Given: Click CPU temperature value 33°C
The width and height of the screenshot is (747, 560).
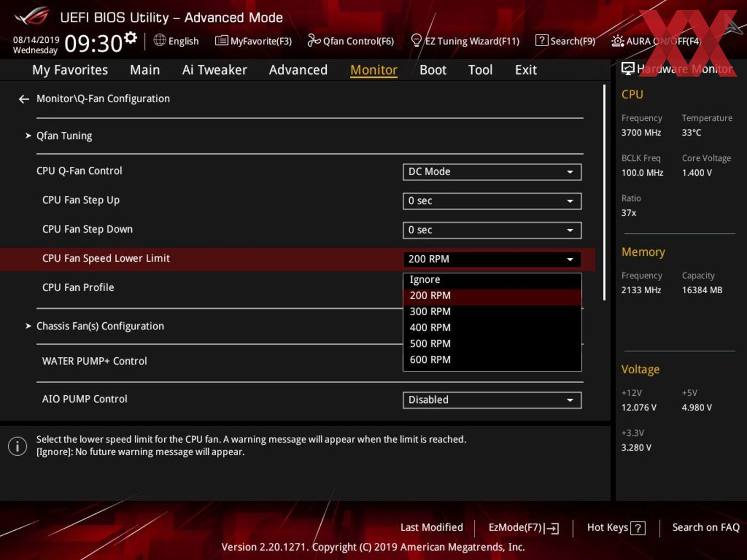Looking at the screenshot, I should pos(692,133).
